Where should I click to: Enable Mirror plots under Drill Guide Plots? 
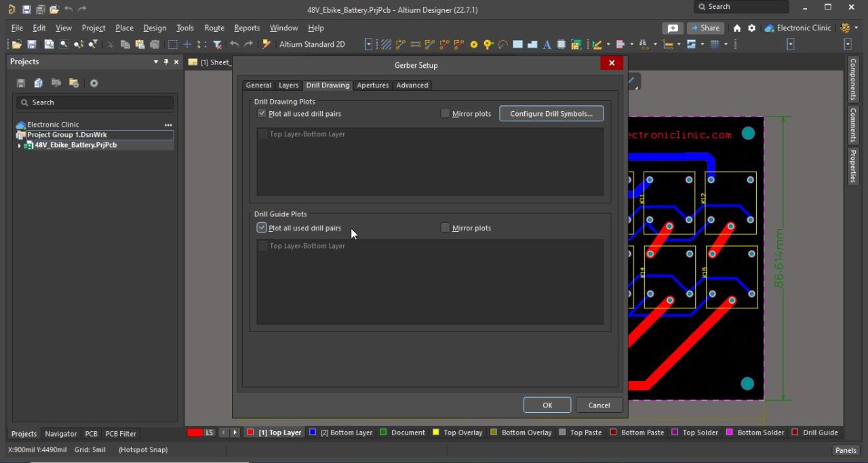(446, 228)
